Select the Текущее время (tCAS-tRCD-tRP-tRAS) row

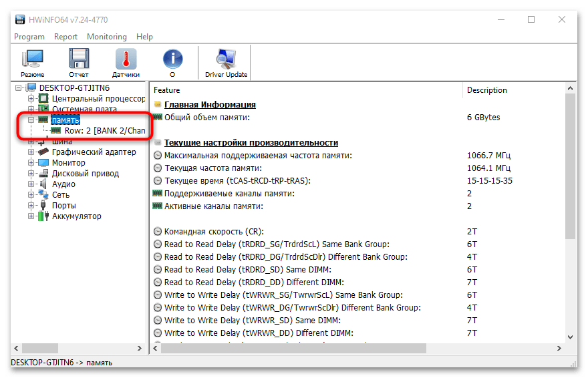tap(358, 181)
